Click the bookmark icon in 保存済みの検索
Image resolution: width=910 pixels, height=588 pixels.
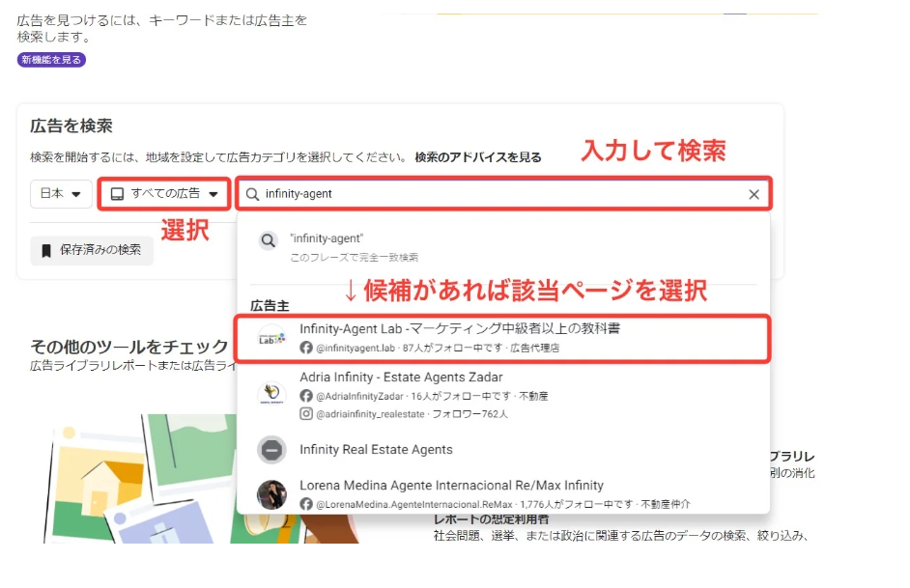click(x=46, y=250)
